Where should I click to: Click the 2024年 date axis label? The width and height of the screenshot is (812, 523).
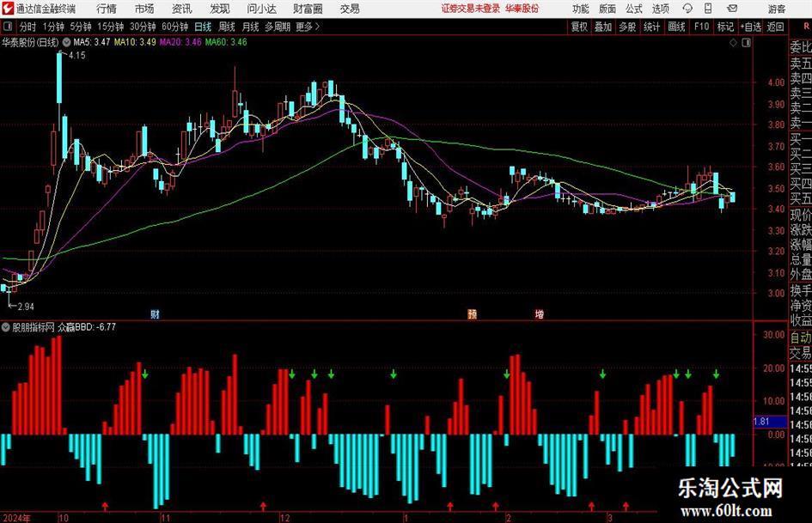click(16, 518)
